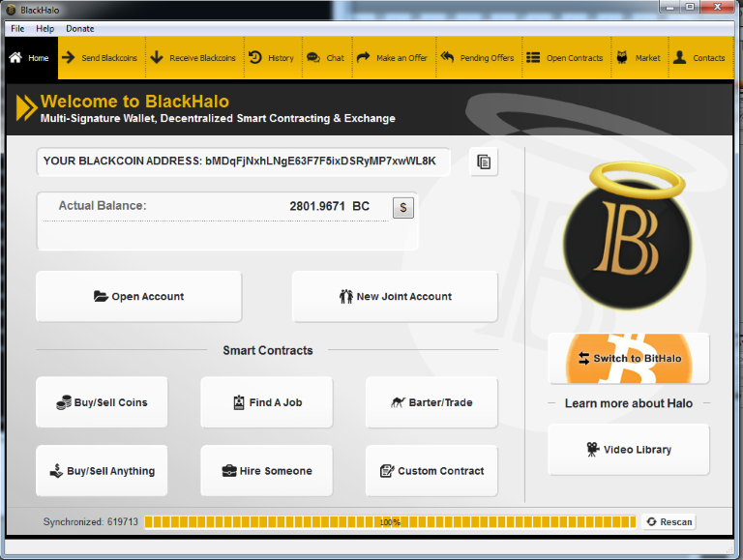This screenshot has width=743, height=560.
Task: Open the Custom Contract option
Action: click(431, 471)
